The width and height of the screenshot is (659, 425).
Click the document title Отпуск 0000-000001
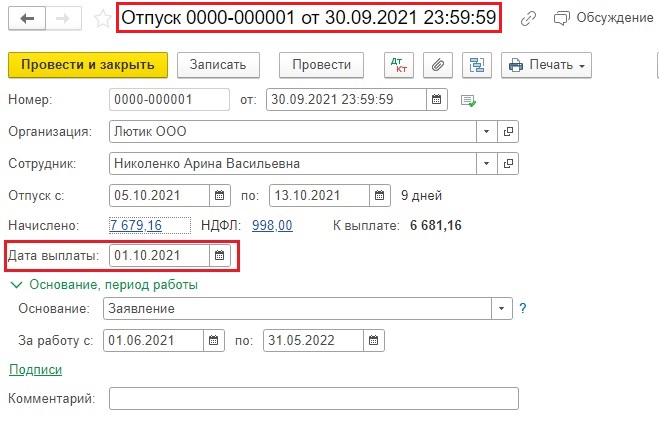pos(309,18)
